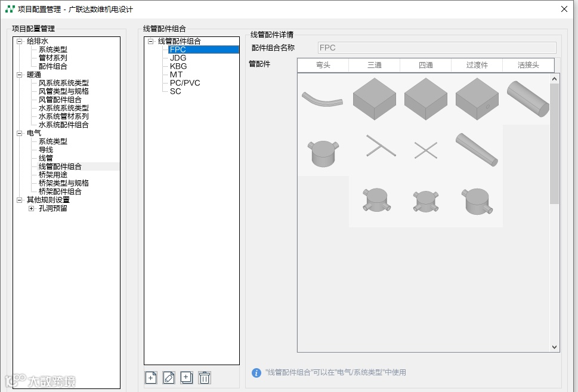
Task: Open 风管类型与规格 item
Action: (64, 91)
